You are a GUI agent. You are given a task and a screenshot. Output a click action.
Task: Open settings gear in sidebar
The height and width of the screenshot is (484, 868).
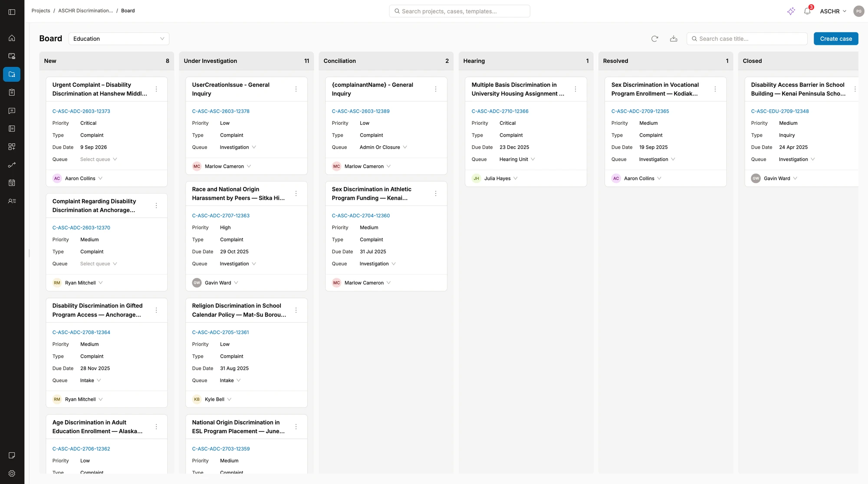point(12,473)
